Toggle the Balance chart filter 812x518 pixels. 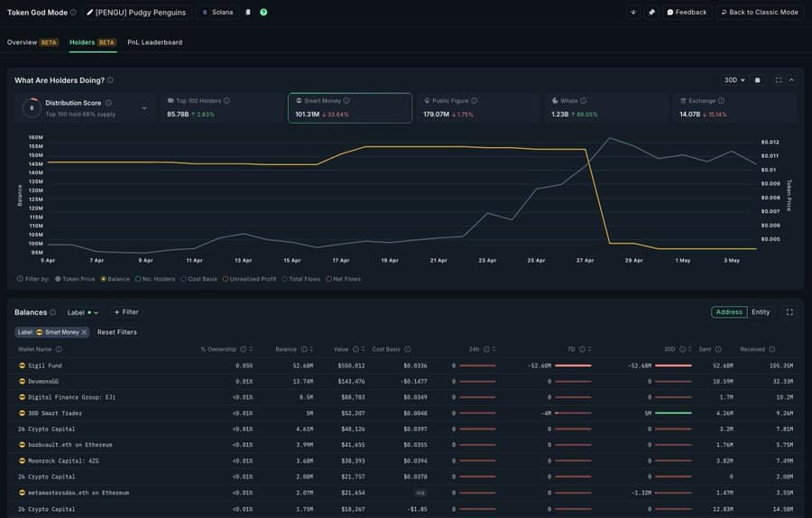(115, 279)
